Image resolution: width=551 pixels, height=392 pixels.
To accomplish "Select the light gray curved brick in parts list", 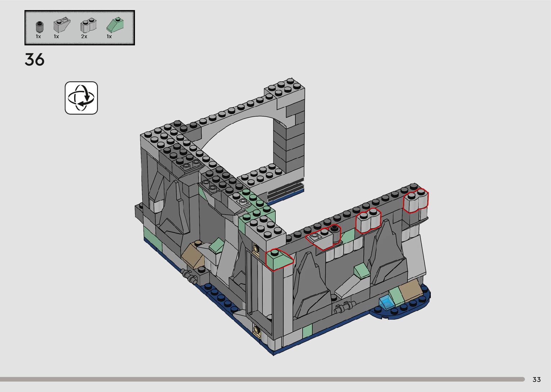I will point(88,26).
